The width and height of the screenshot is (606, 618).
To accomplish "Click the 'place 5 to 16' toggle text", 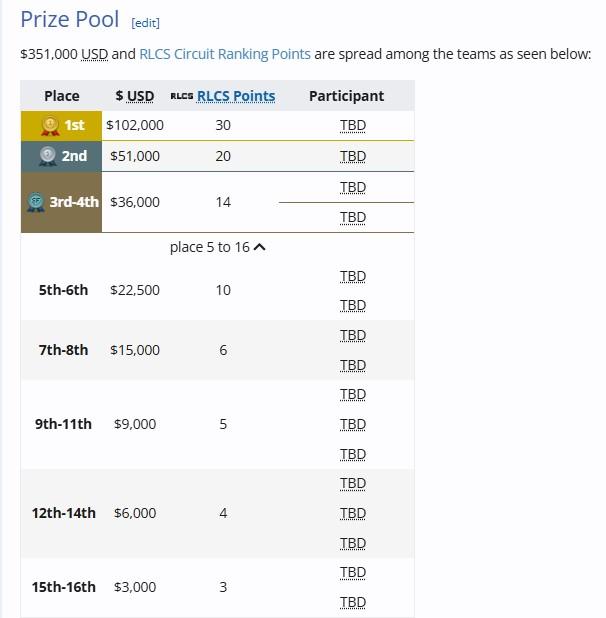I will (x=210, y=248).
